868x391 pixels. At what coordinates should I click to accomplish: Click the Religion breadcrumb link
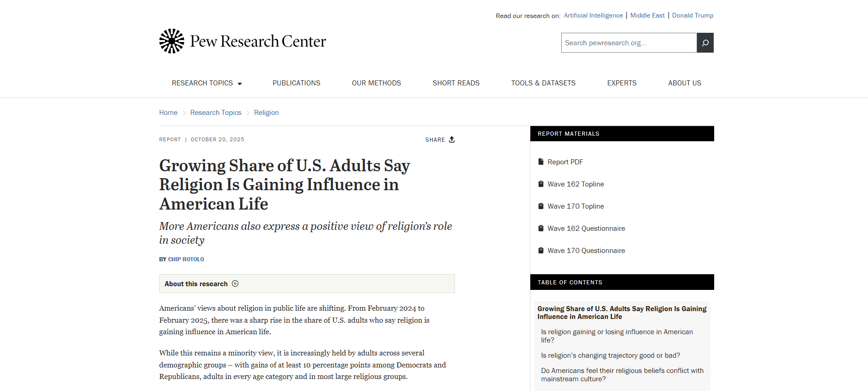266,113
